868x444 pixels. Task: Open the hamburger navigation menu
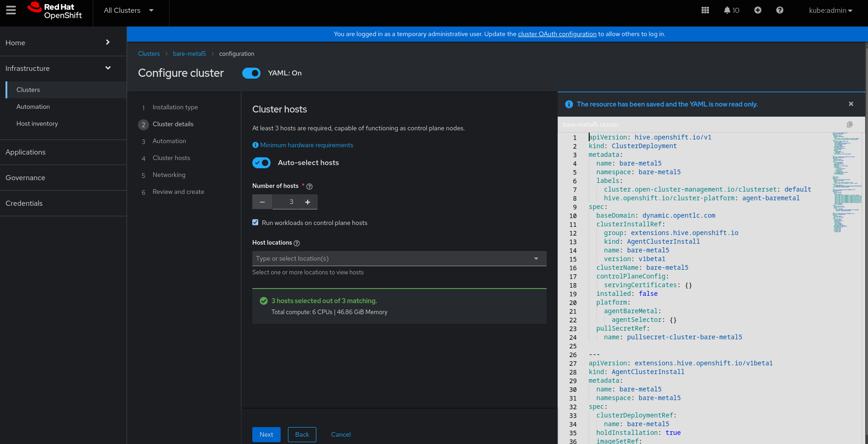pos(11,10)
